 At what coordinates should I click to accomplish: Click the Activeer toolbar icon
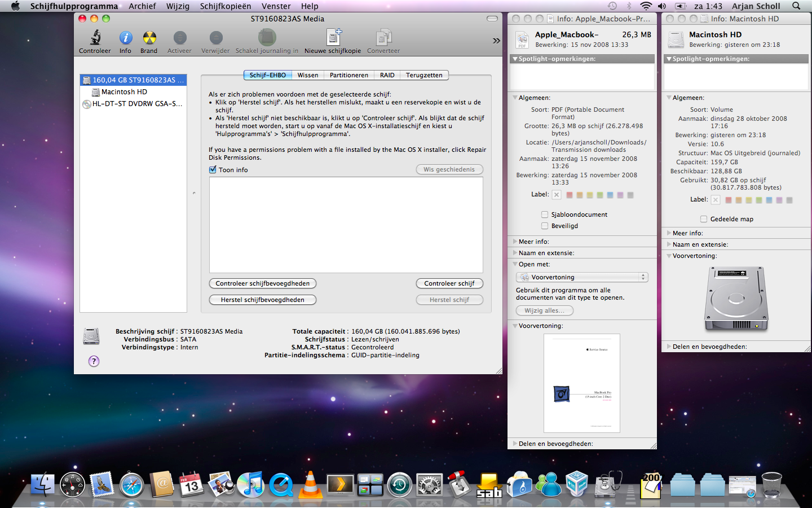pyautogui.click(x=179, y=38)
